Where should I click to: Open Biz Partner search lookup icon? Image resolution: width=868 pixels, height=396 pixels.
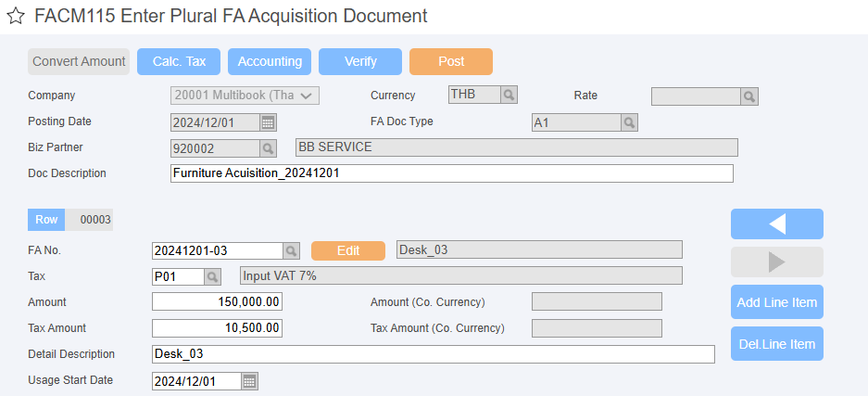[268, 147]
